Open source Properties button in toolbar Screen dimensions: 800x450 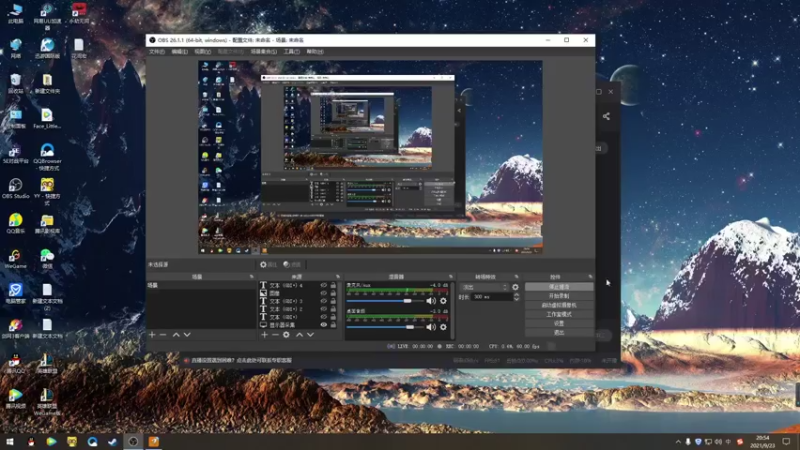268,264
